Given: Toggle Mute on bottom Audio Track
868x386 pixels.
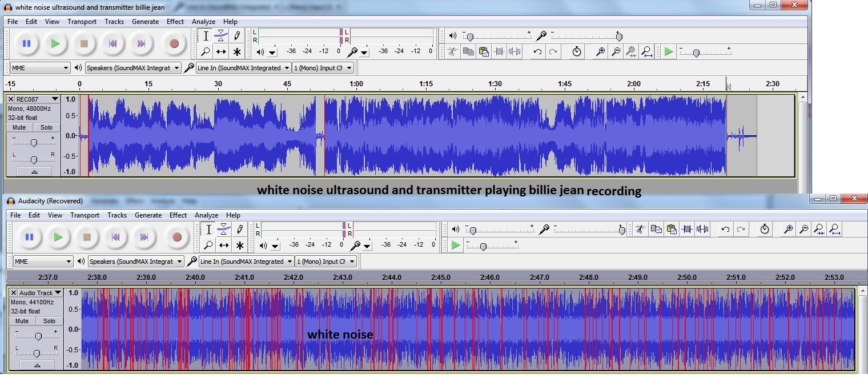Looking at the screenshot, I should (x=22, y=321).
